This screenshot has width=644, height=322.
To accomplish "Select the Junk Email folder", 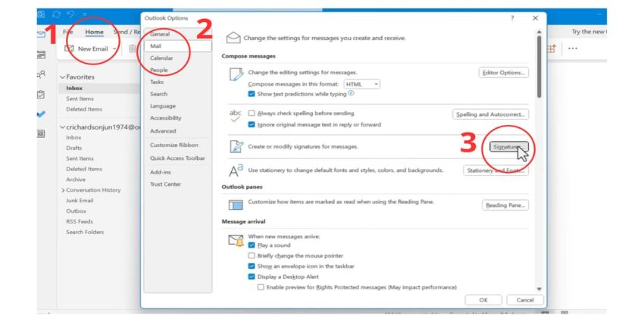I will point(80,201).
